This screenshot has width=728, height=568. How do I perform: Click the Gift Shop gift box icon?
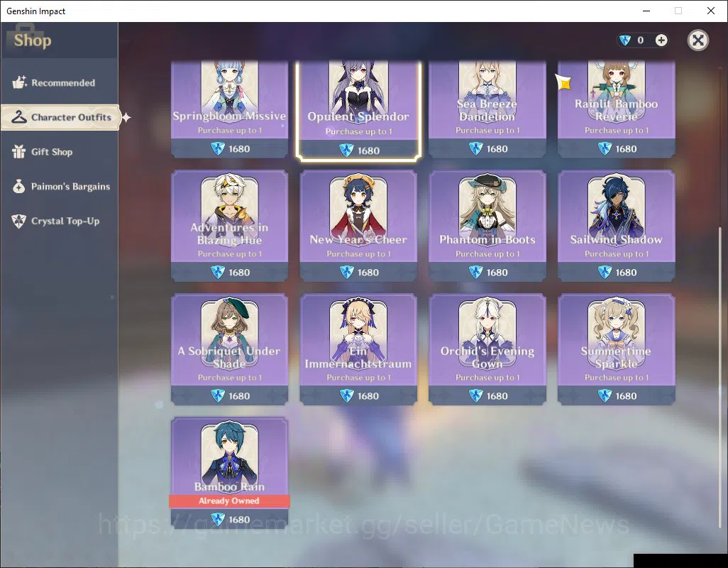click(19, 151)
